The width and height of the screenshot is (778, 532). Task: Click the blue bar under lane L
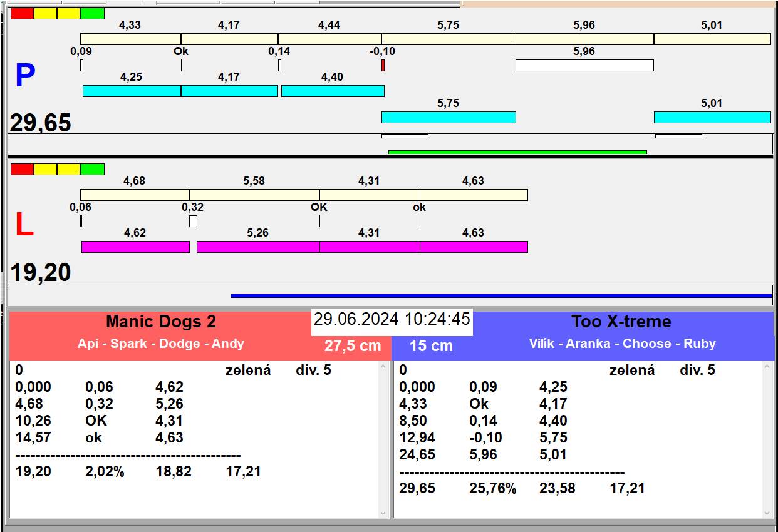(x=501, y=295)
